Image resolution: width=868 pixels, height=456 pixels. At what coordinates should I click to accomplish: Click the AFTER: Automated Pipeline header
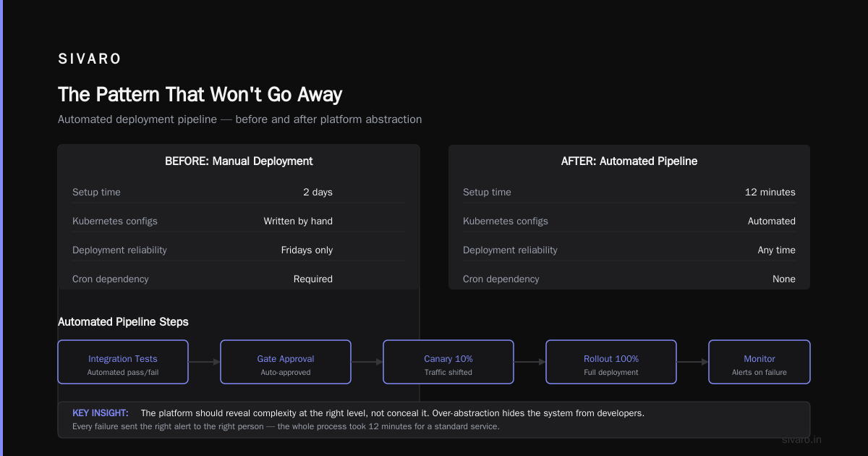click(x=629, y=161)
